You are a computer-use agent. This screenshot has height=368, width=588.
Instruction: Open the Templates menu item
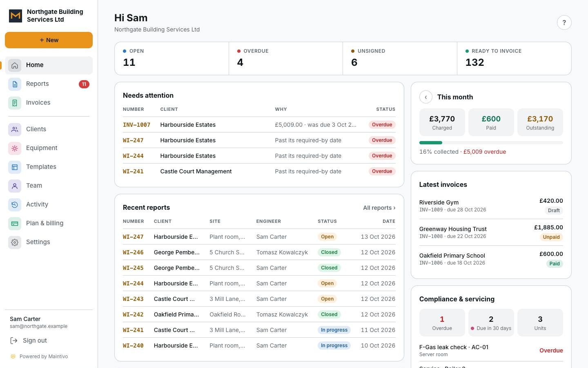click(49, 167)
